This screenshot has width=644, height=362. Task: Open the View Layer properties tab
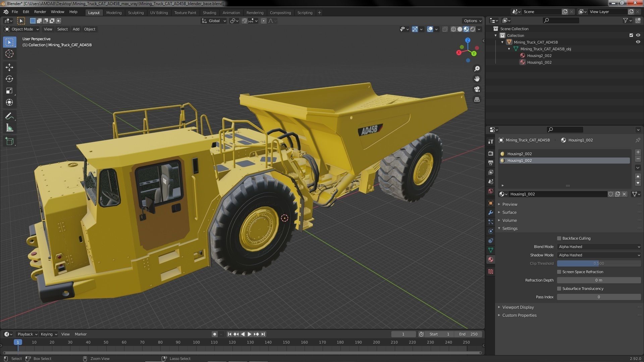[491, 172]
